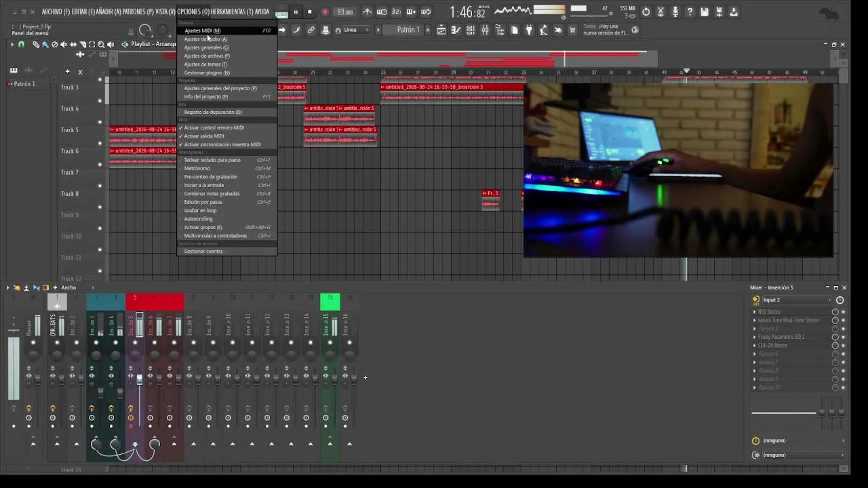This screenshot has height=488, width=868.
Task: Click the globe news icon
Action: [635, 30]
